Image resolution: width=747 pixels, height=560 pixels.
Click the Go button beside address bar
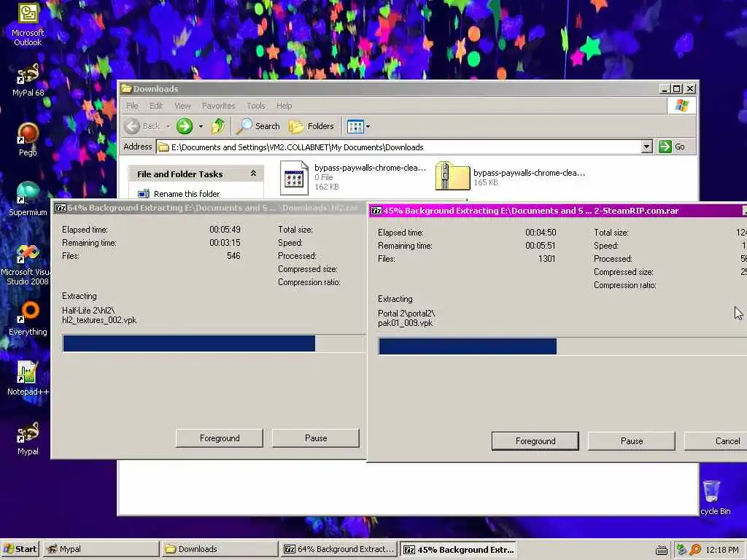coord(672,147)
